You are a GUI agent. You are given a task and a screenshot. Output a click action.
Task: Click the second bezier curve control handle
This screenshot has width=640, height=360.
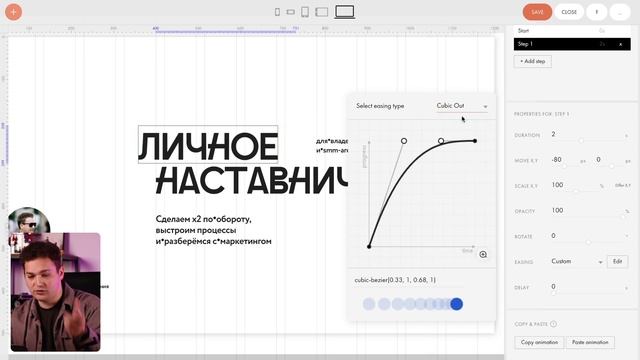441,141
